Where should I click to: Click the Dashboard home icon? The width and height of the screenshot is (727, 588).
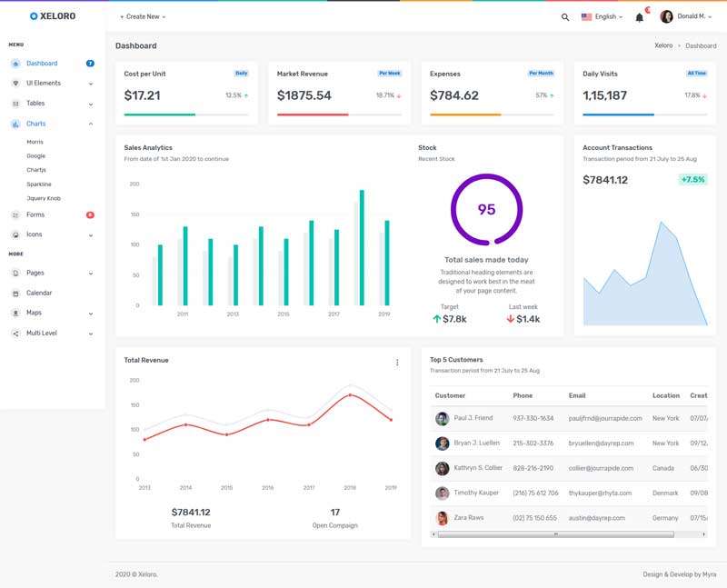point(15,64)
